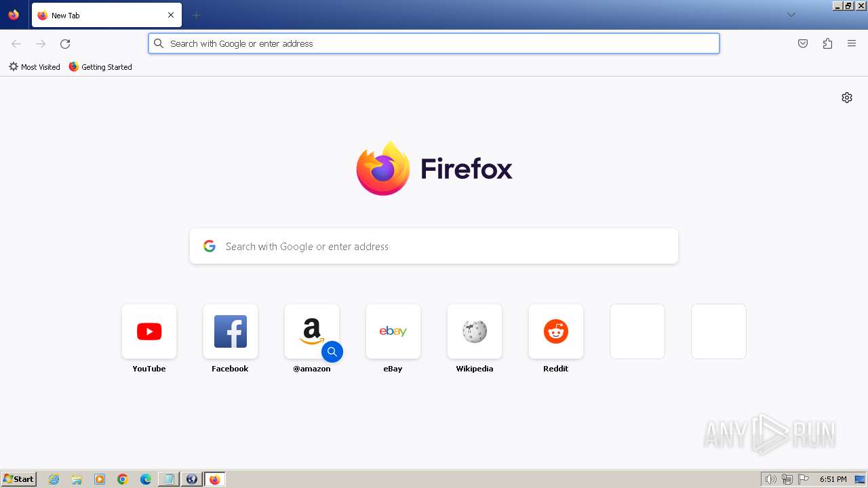
Task: Open the notepad item on taskbar
Action: 169,479
